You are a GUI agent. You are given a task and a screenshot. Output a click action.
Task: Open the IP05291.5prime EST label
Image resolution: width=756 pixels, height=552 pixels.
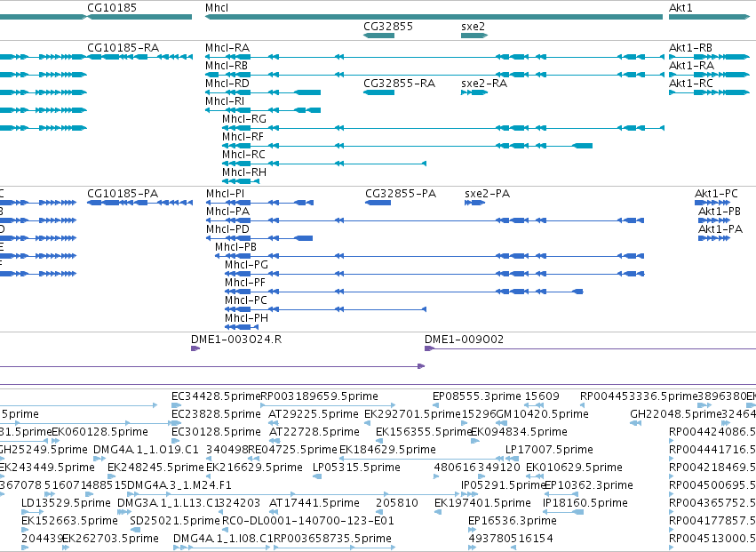pyautogui.click(x=504, y=485)
